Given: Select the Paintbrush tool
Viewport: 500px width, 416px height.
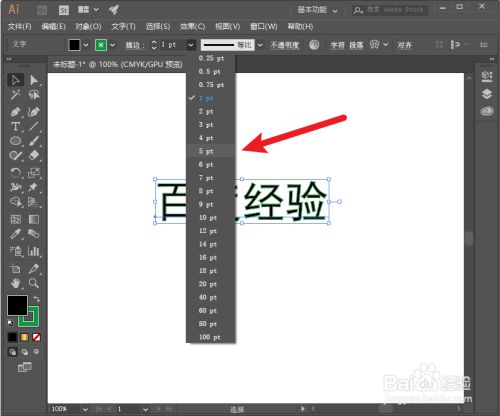Looking at the screenshot, I should click(x=34, y=141).
